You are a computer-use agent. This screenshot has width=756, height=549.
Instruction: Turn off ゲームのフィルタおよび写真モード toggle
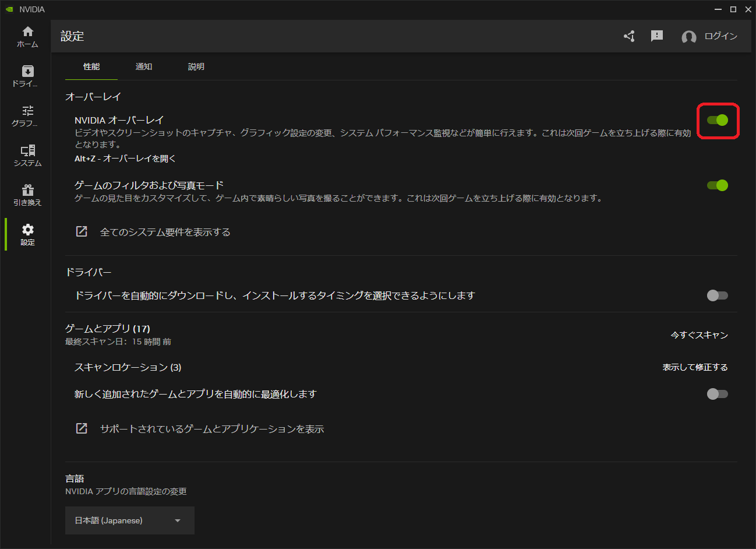(718, 185)
